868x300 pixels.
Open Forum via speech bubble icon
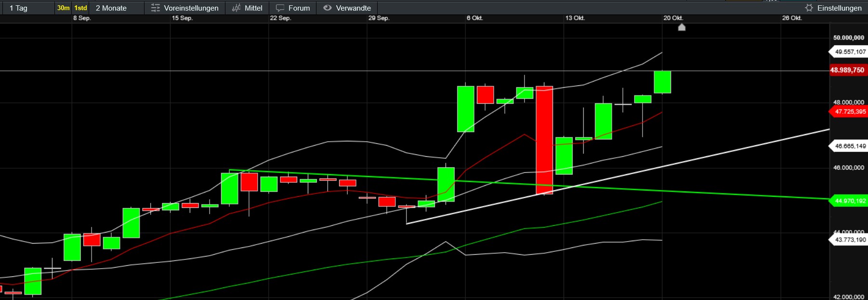(280, 8)
